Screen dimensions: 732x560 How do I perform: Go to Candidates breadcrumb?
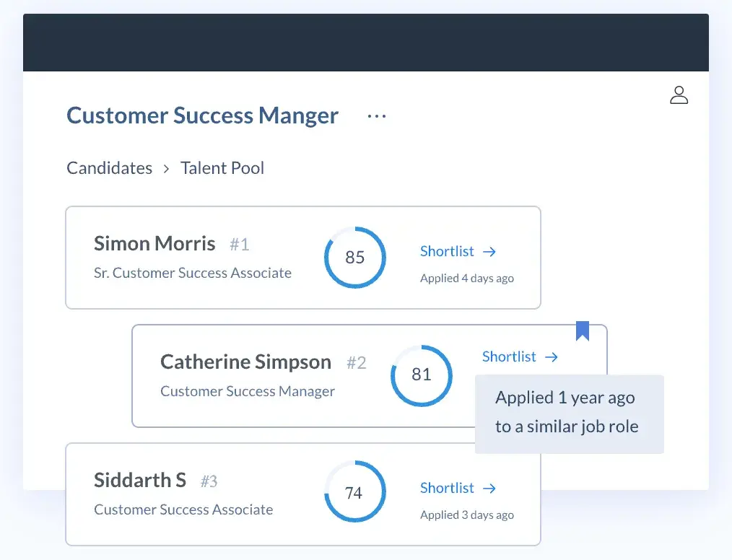[x=109, y=168]
